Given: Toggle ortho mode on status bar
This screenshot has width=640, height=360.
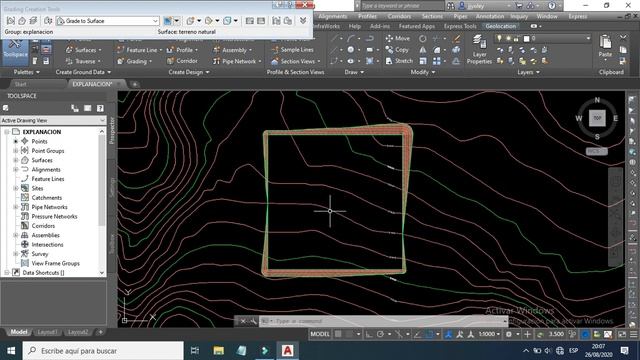Looking at the screenshot, I should [369, 334].
